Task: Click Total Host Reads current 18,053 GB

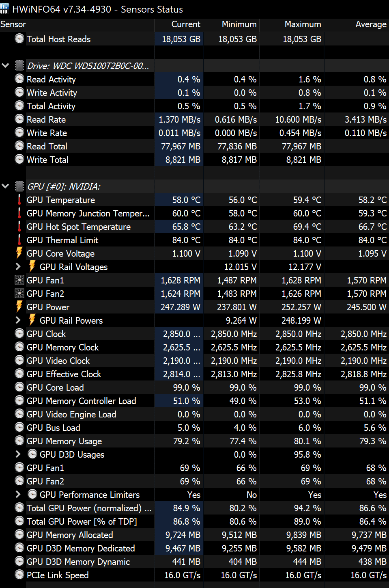Action: click(x=181, y=39)
